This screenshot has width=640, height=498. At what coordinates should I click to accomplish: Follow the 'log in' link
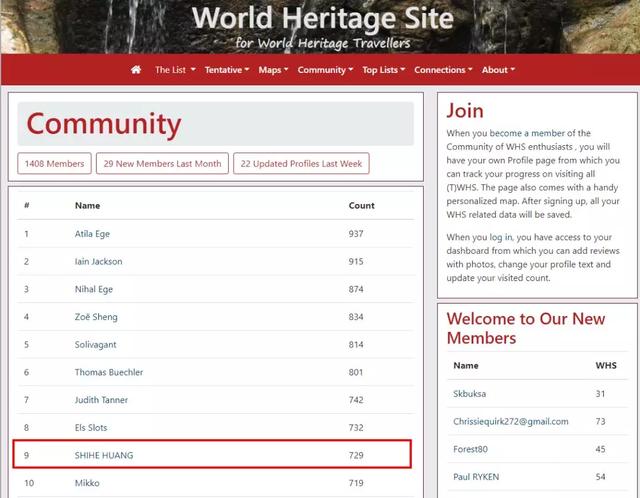[501, 237]
